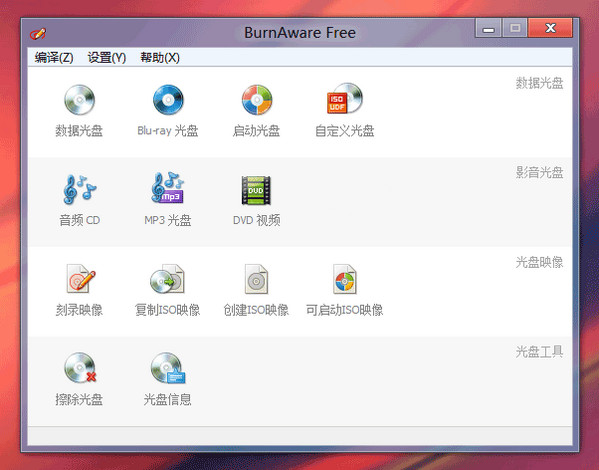Open the 自定义光盘 ISO UDF icon
The width and height of the screenshot is (599, 470).
[x=345, y=99]
